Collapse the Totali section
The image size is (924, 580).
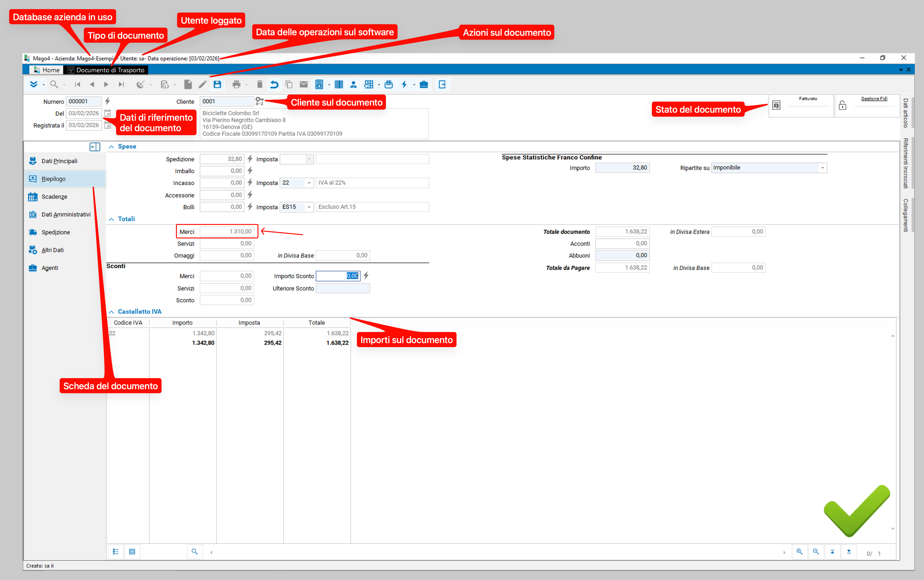111,219
